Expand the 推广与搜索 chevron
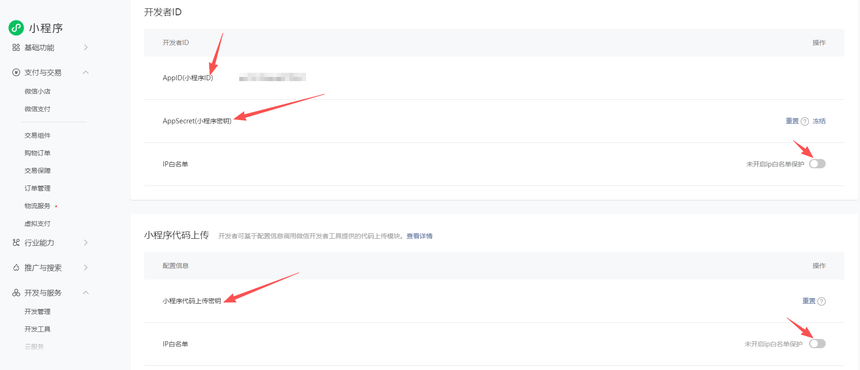860x370 pixels. click(86, 268)
